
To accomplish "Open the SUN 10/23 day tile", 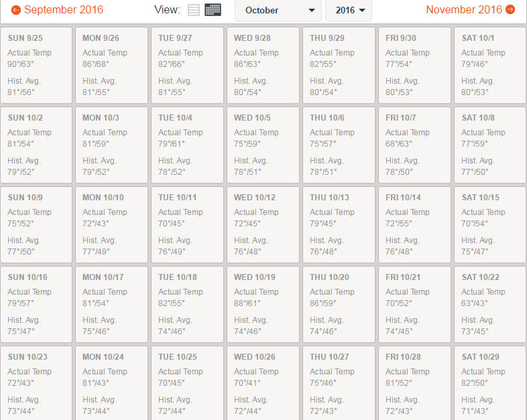I will click(36, 383).
